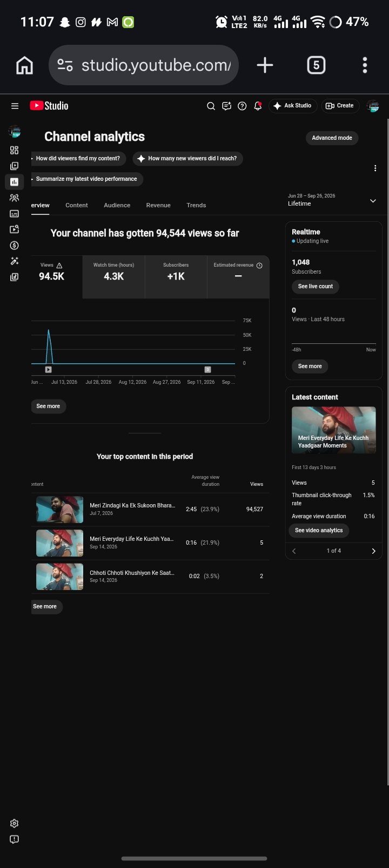Open the help question mark icon

[242, 106]
